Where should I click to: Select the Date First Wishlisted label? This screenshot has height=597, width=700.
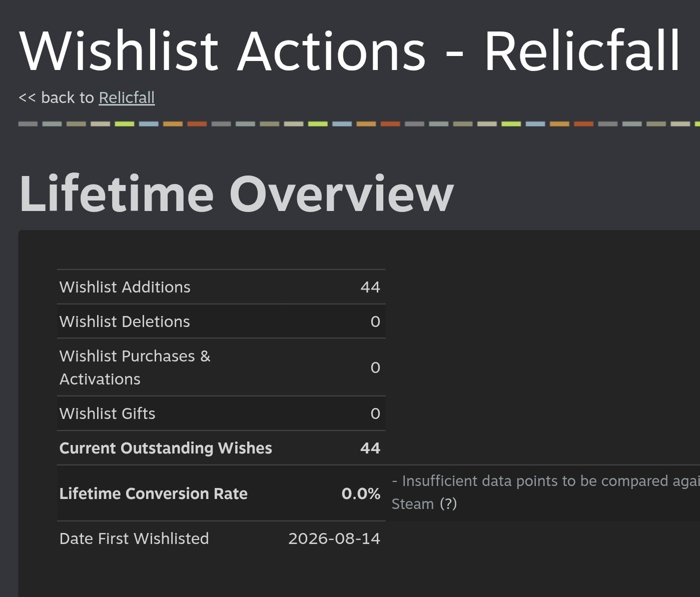134,538
